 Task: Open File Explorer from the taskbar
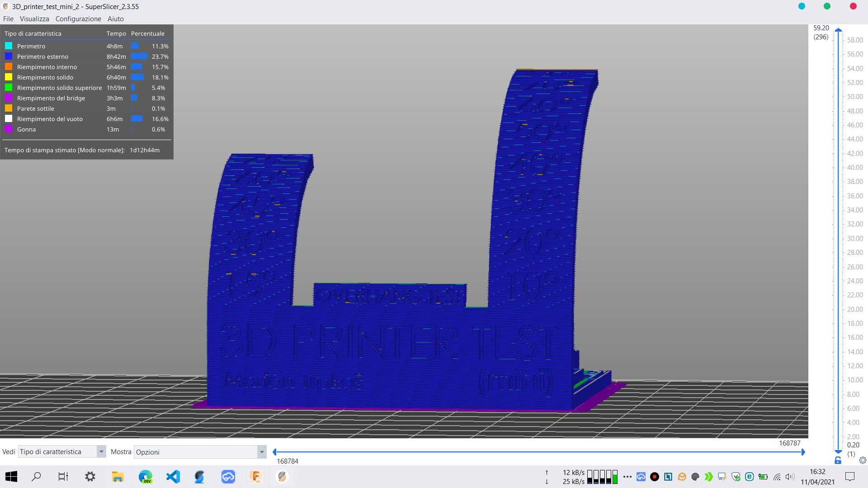click(x=118, y=477)
